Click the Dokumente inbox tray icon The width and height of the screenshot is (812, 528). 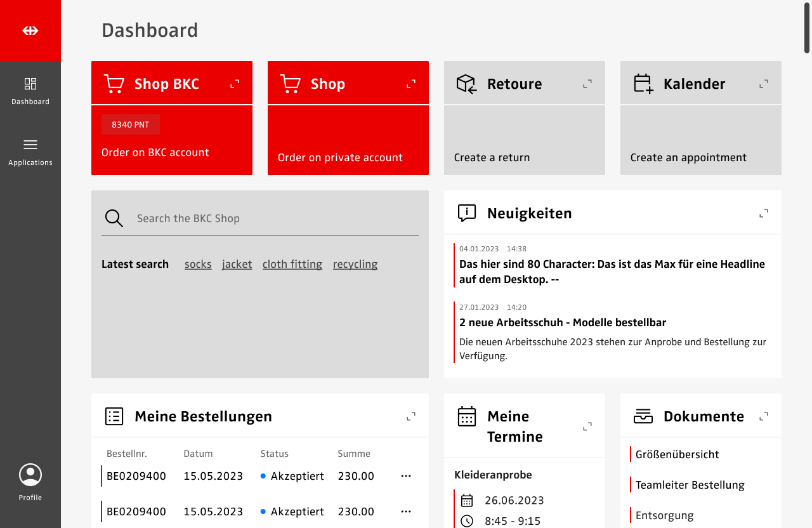[643, 416]
